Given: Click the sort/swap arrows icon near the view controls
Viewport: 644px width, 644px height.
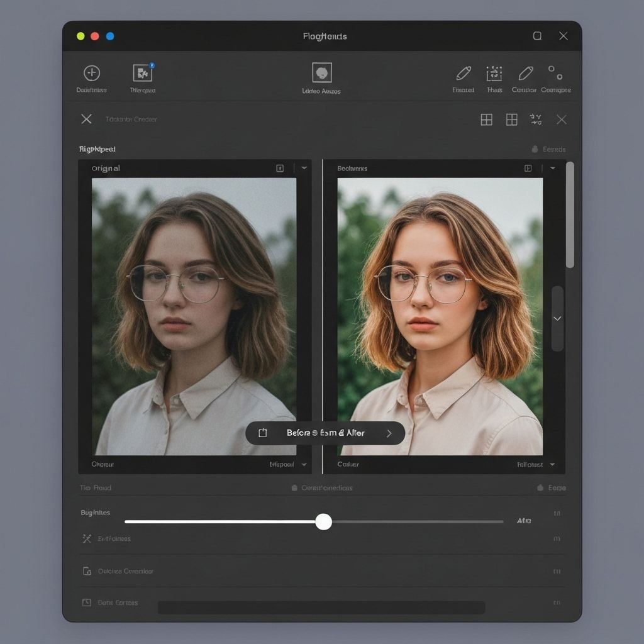Looking at the screenshot, I should (537, 119).
